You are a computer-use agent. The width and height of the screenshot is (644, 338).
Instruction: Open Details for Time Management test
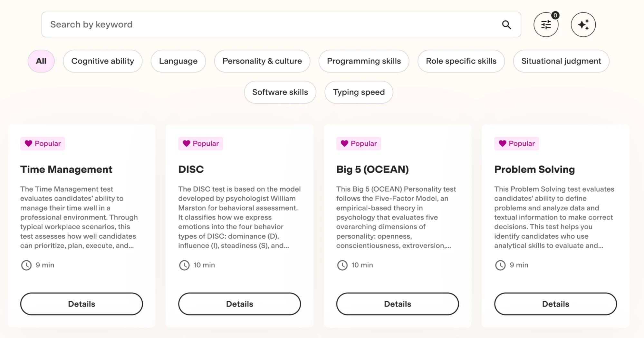pyautogui.click(x=82, y=304)
